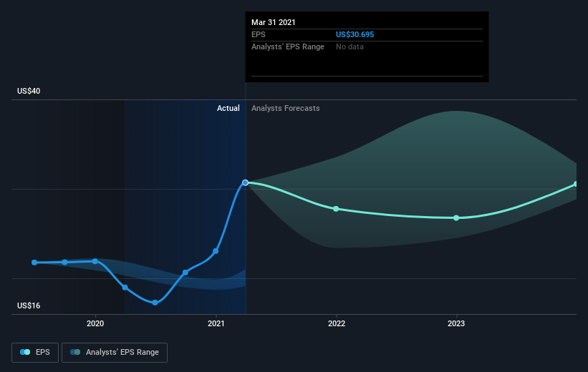
Task: Click the 'EPS' row label in tooltip
Action: (259, 34)
